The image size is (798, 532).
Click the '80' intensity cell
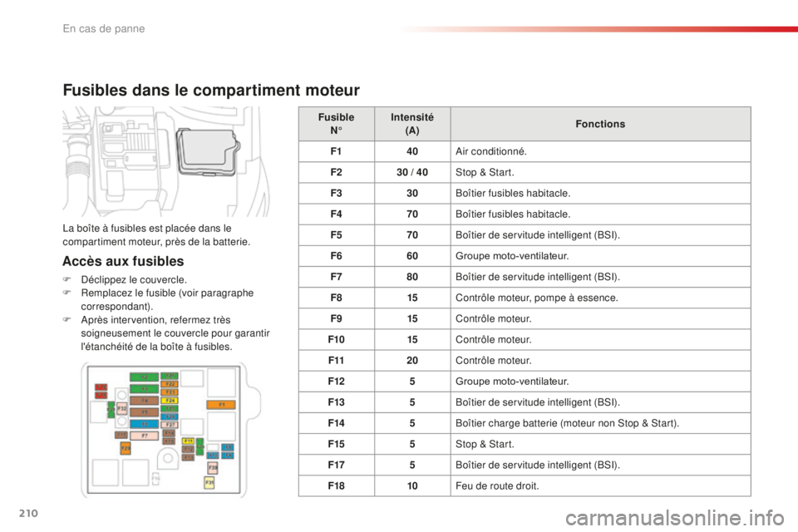(412, 277)
